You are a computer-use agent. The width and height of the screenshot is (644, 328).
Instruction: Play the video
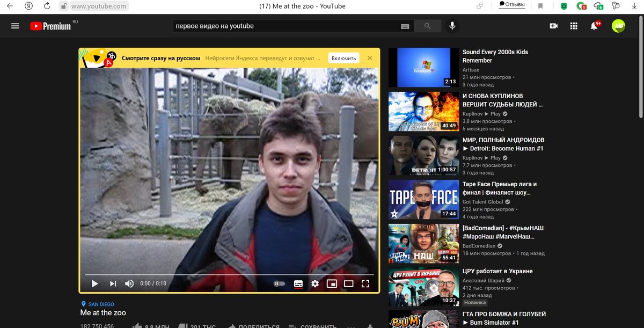tap(95, 283)
